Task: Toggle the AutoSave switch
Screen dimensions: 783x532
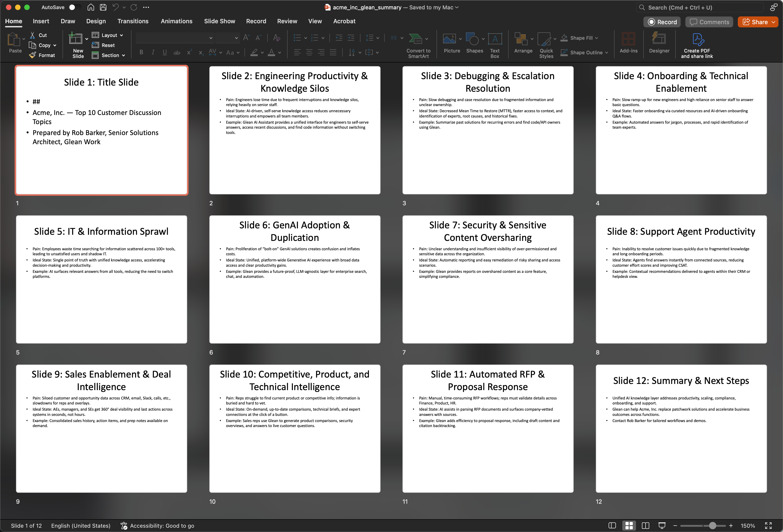Action: click(x=74, y=7)
